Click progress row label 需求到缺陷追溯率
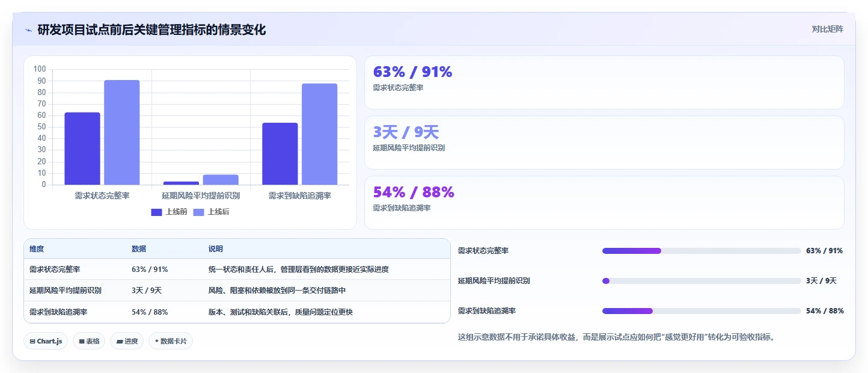This screenshot has width=868, height=373. [x=487, y=311]
